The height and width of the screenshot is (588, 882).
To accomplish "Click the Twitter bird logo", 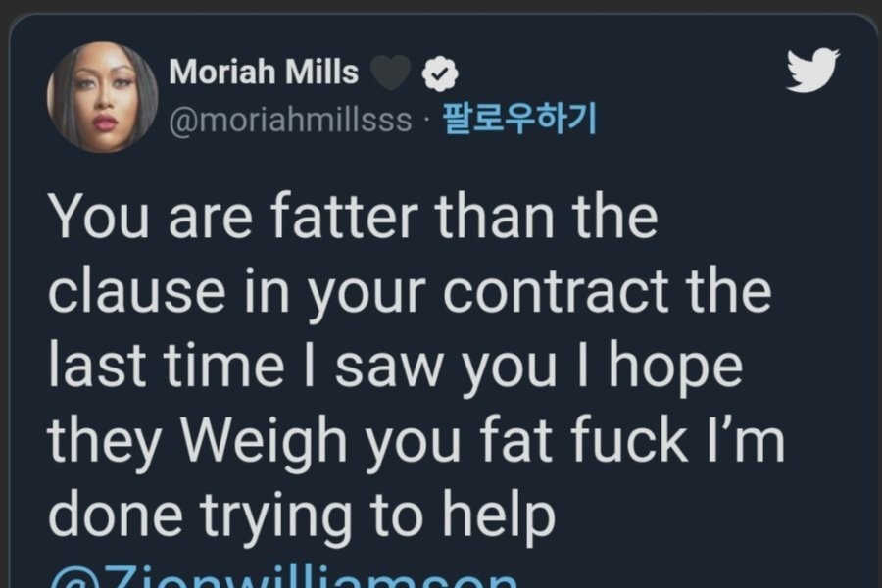I will tap(813, 71).
